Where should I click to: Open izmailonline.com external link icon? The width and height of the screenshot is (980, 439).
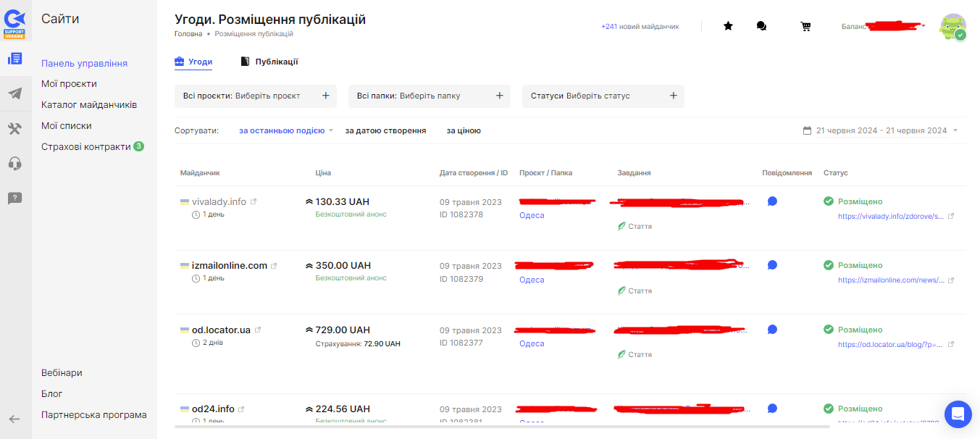pyautogui.click(x=274, y=266)
